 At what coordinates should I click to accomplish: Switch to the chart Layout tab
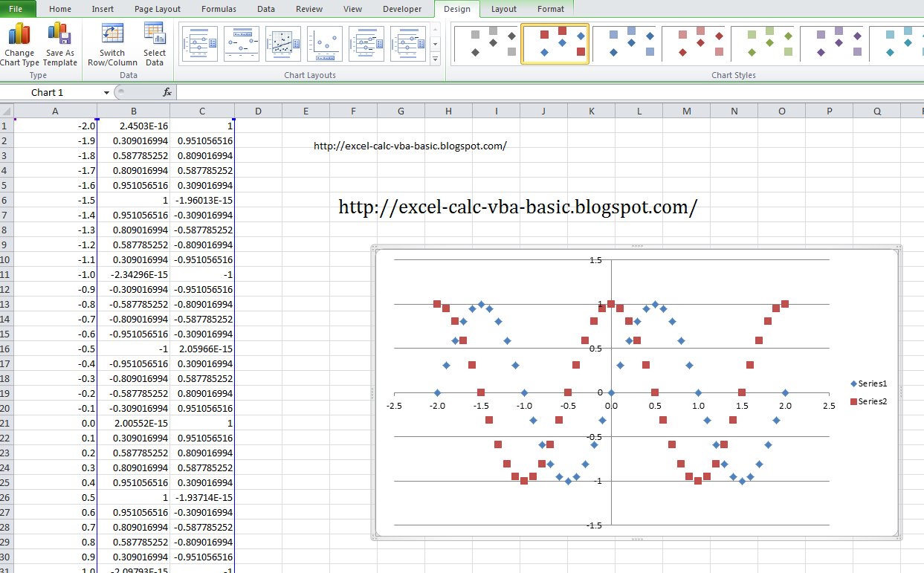(504, 9)
